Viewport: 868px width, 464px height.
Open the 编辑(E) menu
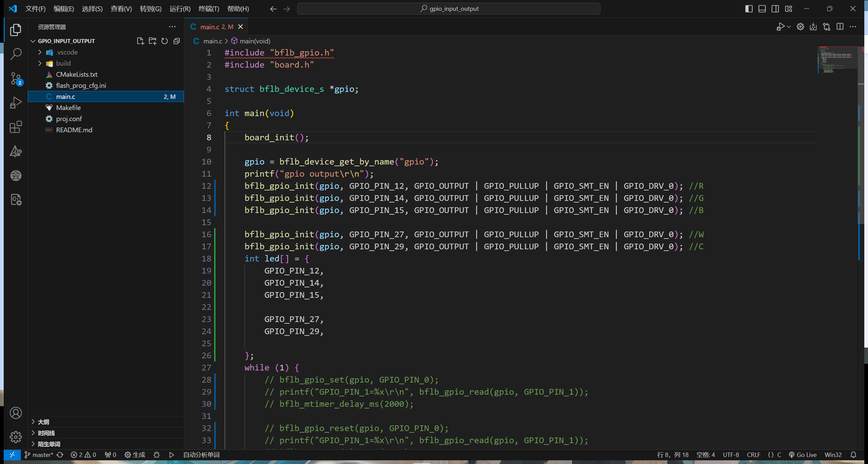click(64, 9)
